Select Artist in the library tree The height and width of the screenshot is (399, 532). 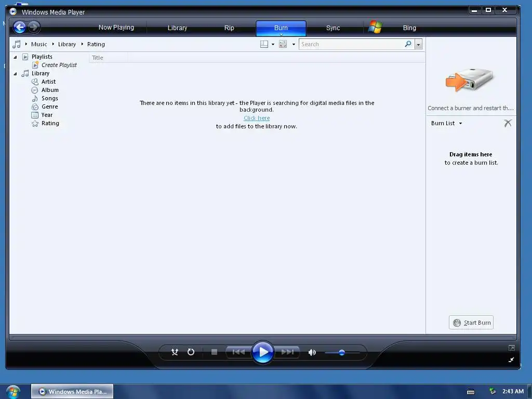[x=48, y=82]
